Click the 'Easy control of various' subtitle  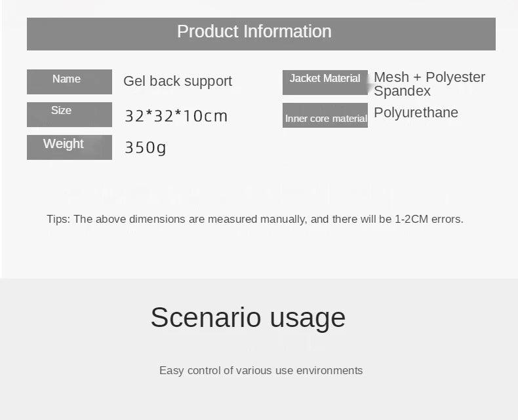coord(216,371)
